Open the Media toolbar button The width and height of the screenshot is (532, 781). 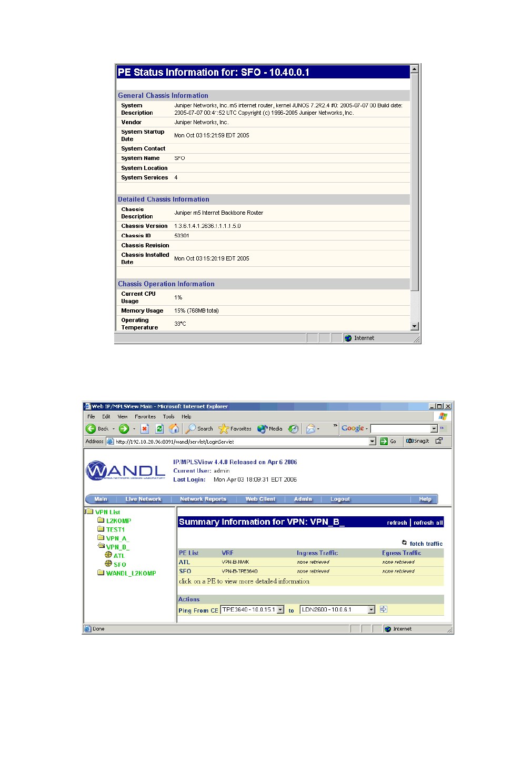pyautogui.click(x=270, y=429)
